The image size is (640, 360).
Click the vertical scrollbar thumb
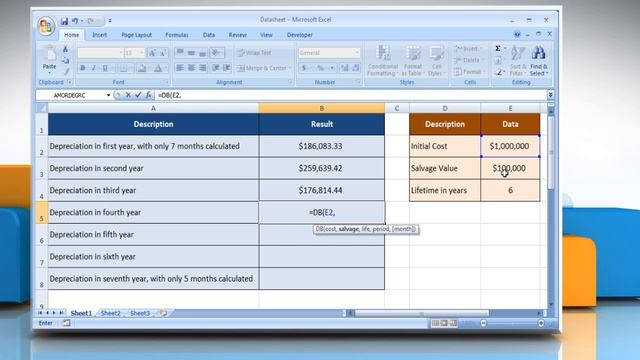point(551,153)
